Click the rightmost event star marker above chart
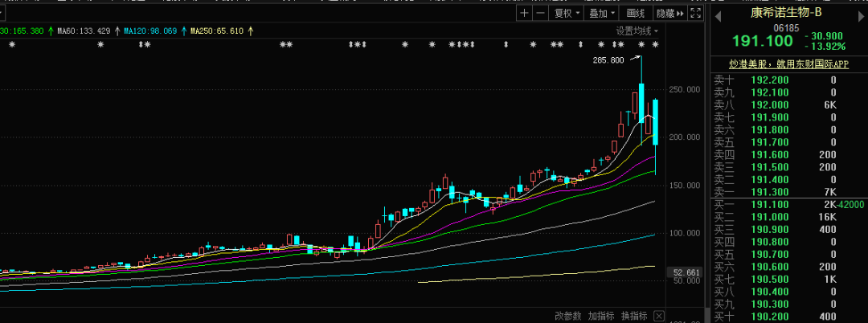Image resolution: width=868 pixels, height=323 pixels. coord(655,45)
